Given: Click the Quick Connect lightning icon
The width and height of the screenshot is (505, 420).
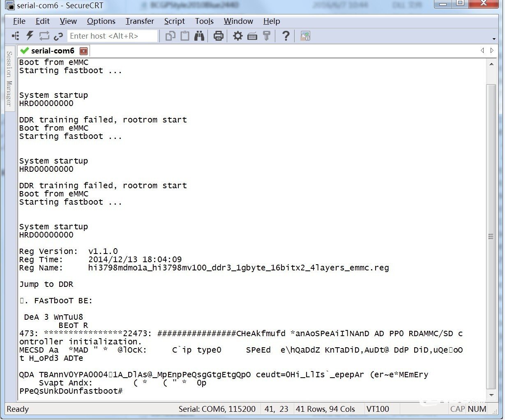Looking at the screenshot, I should click(x=30, y=36).
